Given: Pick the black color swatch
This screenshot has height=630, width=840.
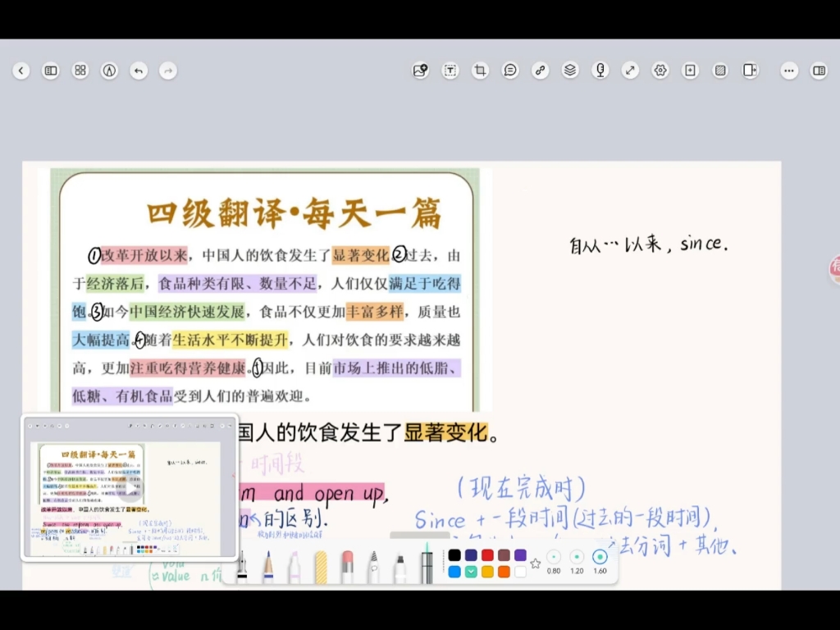Looking at the screenshot, I should point(454,555).
